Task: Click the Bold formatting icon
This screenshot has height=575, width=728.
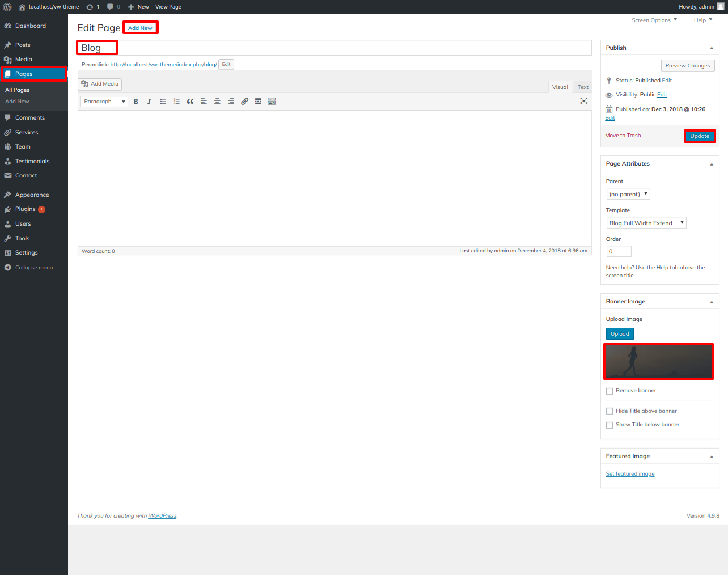Action: pos(136,102)
